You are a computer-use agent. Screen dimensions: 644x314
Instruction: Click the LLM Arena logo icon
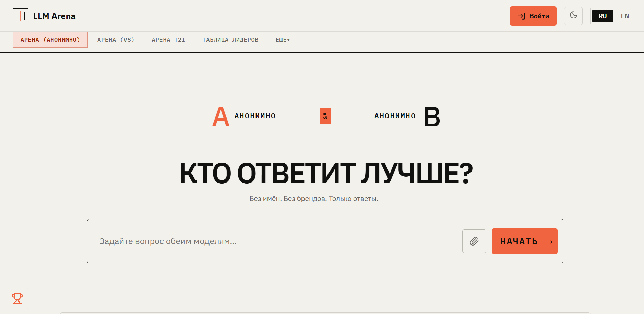coord(21,16)
